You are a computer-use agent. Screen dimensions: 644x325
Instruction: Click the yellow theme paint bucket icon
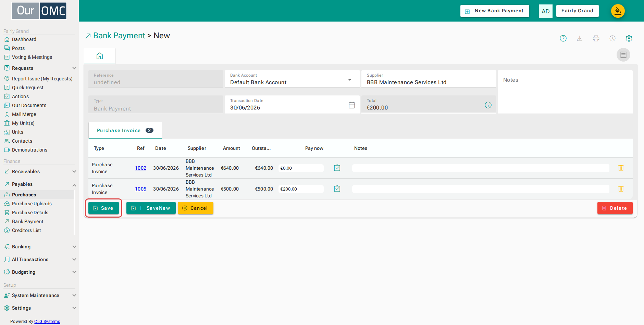tap(618, 11)
